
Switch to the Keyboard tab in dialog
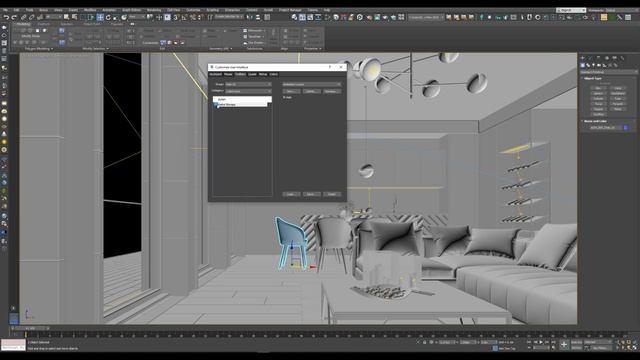(216, 74)
